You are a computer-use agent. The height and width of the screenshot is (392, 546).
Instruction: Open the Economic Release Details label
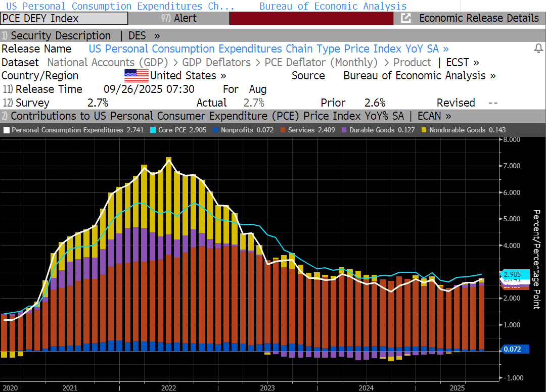click(x=479, y=18)
